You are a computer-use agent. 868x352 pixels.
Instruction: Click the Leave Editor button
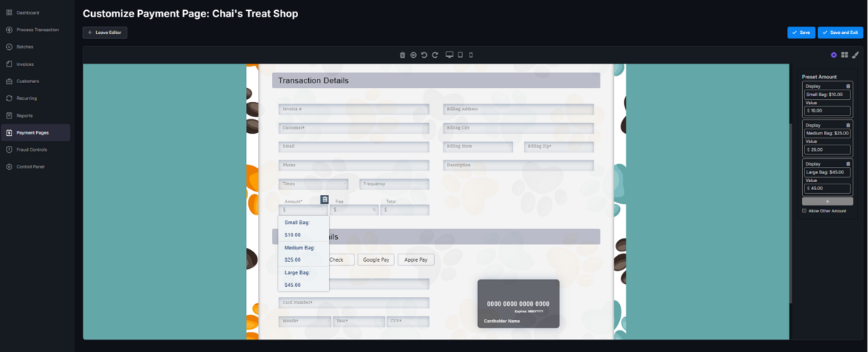tap(105, 33)
